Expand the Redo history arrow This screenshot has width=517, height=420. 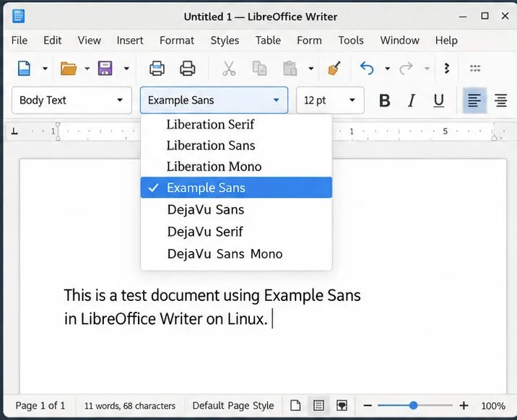tap(427, 69)
